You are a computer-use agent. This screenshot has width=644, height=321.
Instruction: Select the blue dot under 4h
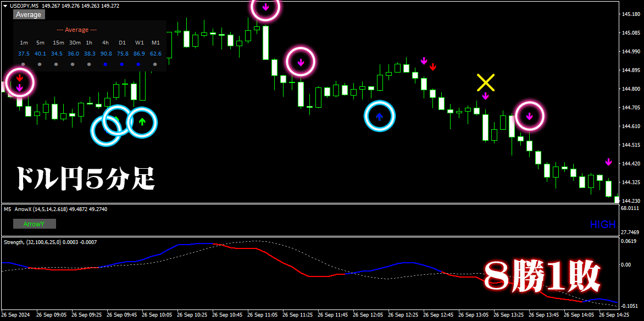[106, 64]
